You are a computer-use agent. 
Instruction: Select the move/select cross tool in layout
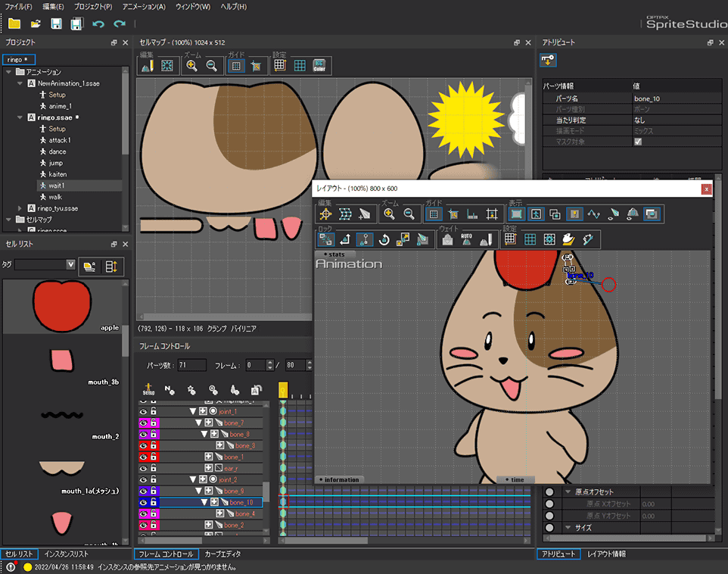pyautogui.click(x=325, y=214)
